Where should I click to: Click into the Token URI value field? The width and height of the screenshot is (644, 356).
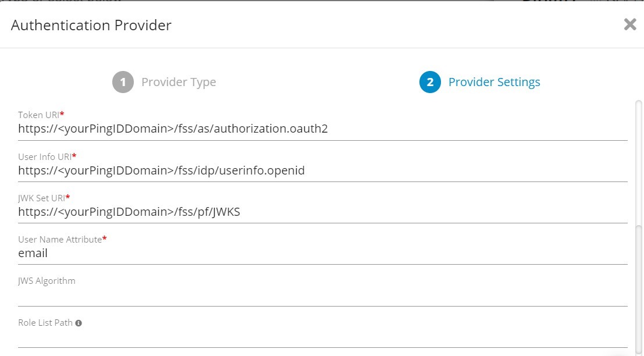point(322,129)
